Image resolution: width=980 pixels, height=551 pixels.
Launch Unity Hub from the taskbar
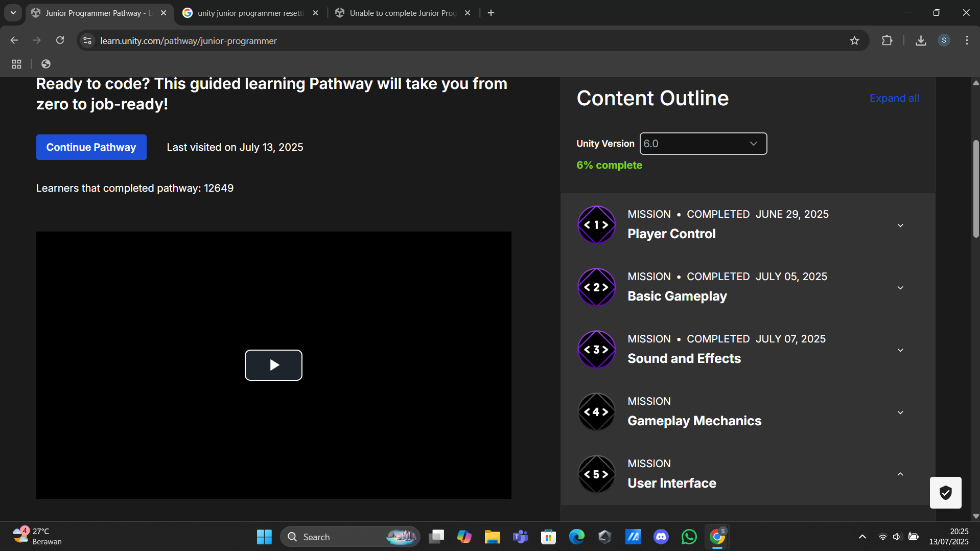pyautogui.click(x=604, y=537)
